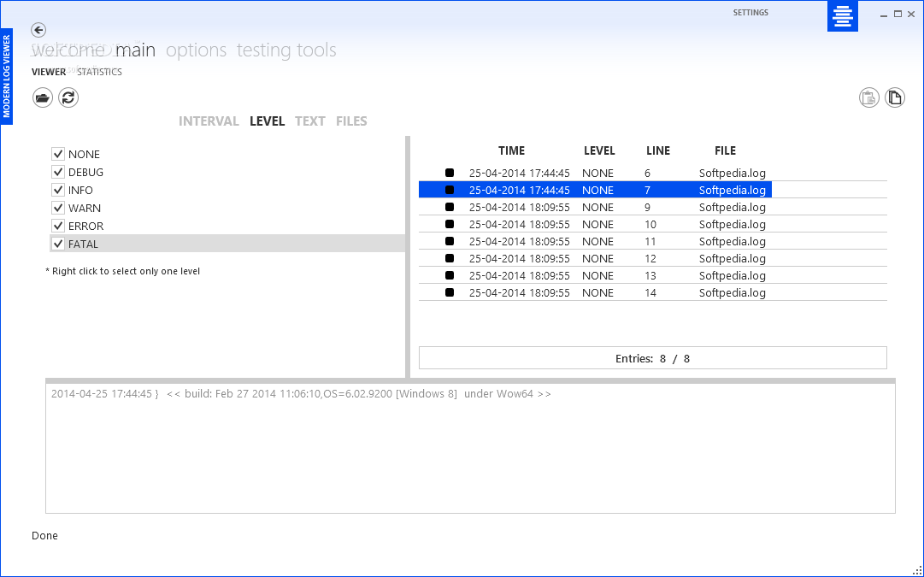Open SETTINGS link in title bar

tap(750, 12)
